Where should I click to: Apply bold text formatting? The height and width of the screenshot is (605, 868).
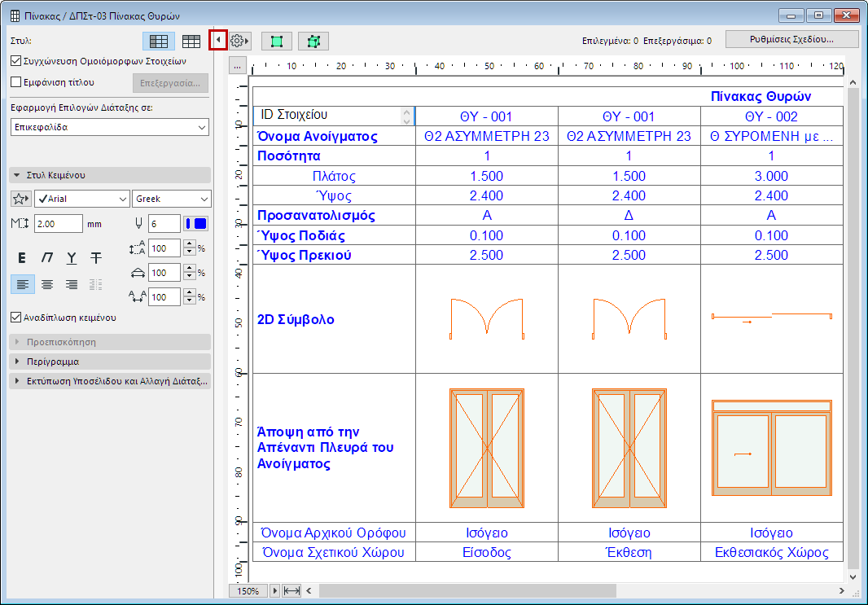[x=22, y=258]
